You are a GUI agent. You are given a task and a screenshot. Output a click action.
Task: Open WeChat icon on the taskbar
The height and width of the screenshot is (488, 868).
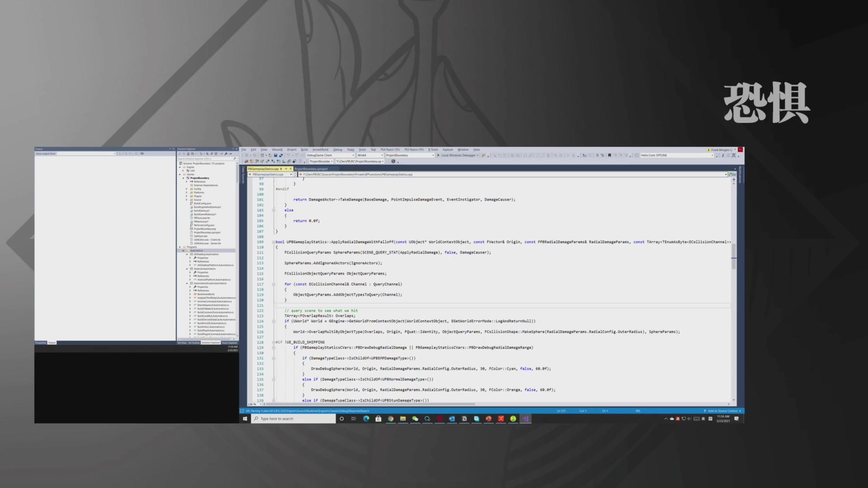[415, 419]
